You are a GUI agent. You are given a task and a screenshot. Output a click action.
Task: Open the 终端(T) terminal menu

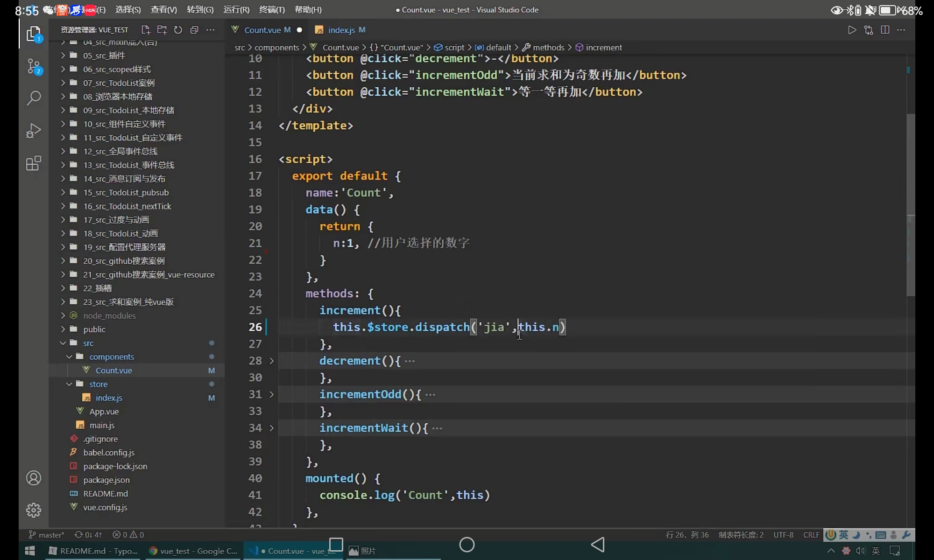(272, 10)
